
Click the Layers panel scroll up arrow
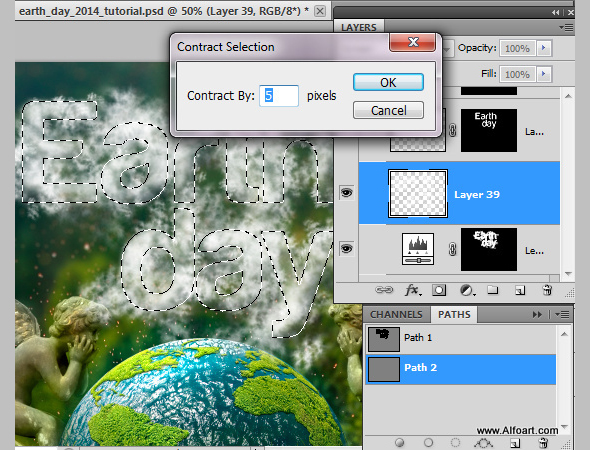568,96
